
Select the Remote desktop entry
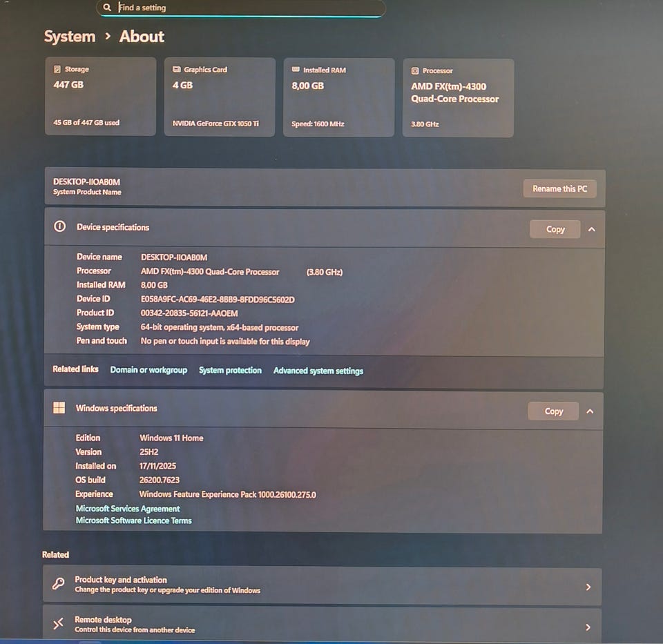[323, 624]
